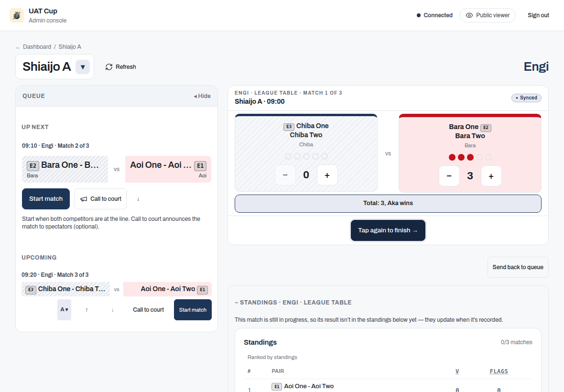Click the Shiaijo A breadcrumb
564x392 pixels.
70,47
